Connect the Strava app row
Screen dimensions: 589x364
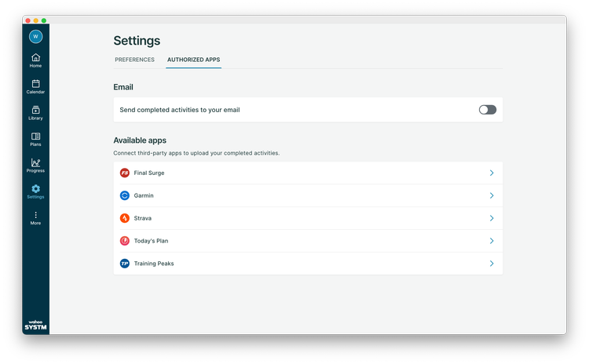(x=308, y=218)
